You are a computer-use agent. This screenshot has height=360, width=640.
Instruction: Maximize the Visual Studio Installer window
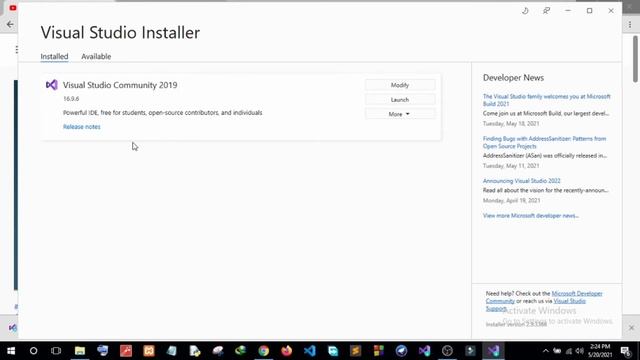(x=589, y=11)
